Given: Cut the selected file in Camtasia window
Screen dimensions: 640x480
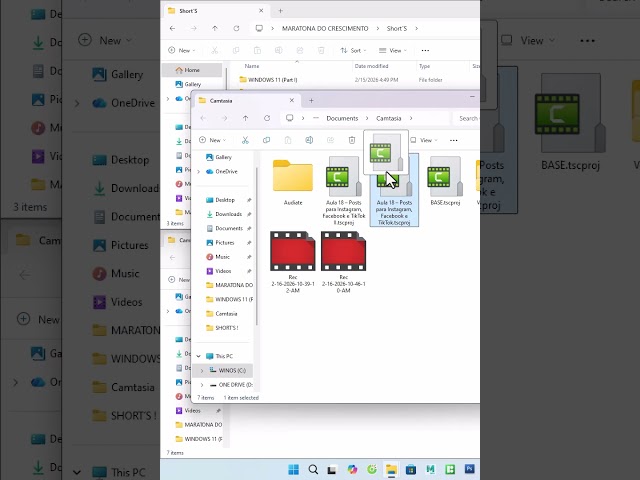Looking at the screenshot, I should (245, 140).
